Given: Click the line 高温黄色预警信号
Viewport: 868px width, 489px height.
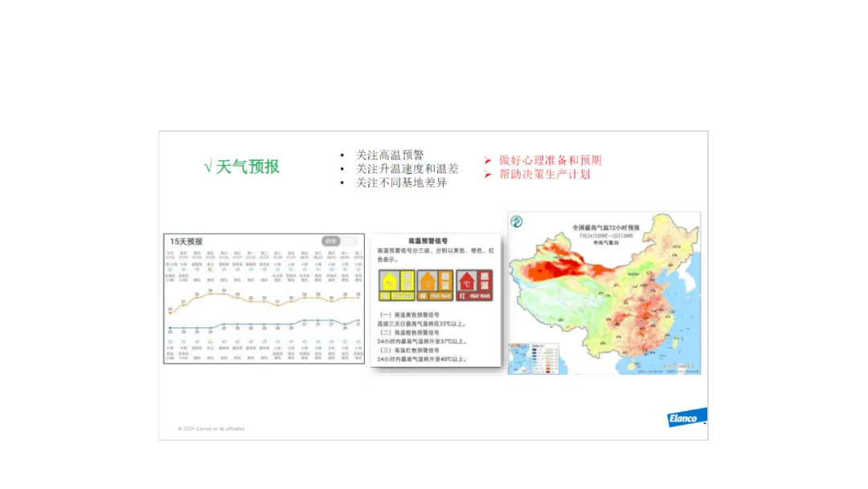Looking at the screenshot, I should (x=410, y=314).
